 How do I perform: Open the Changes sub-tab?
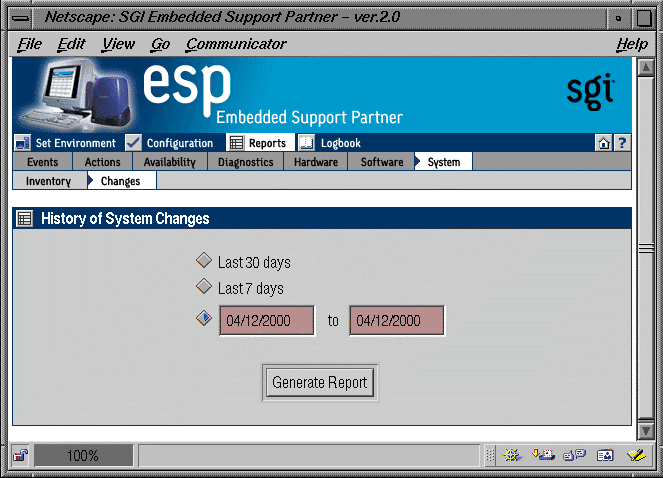pyautogui.click(x=121, y=181)
